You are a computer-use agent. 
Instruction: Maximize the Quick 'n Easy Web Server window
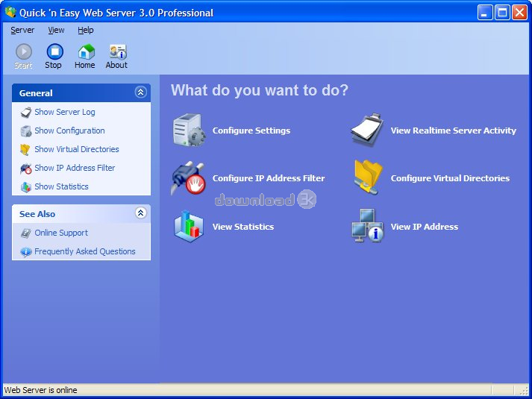pos(502,13)
